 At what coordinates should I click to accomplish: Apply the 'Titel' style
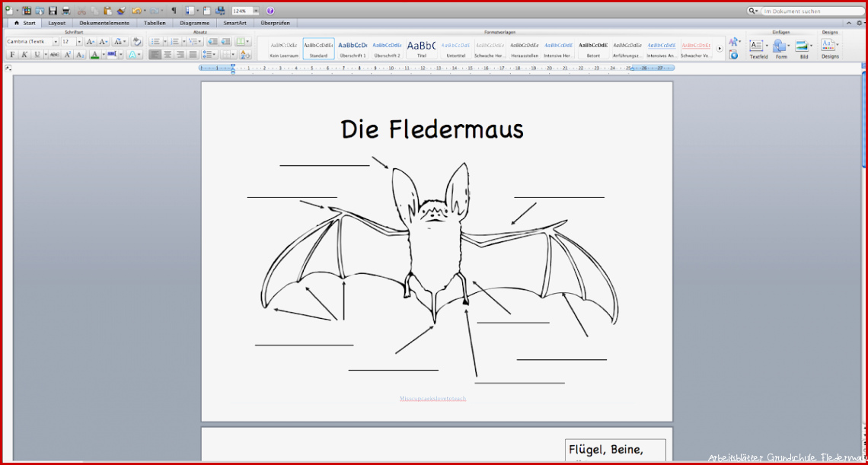421,49
